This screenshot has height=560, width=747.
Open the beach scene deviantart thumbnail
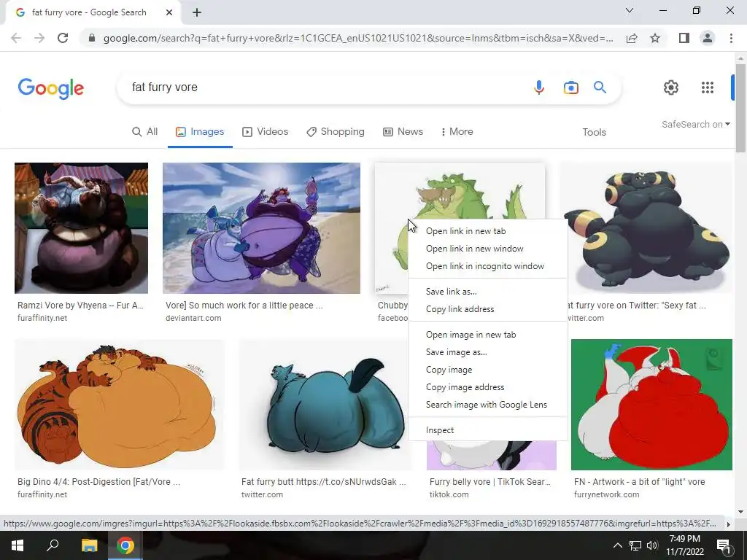262,228
